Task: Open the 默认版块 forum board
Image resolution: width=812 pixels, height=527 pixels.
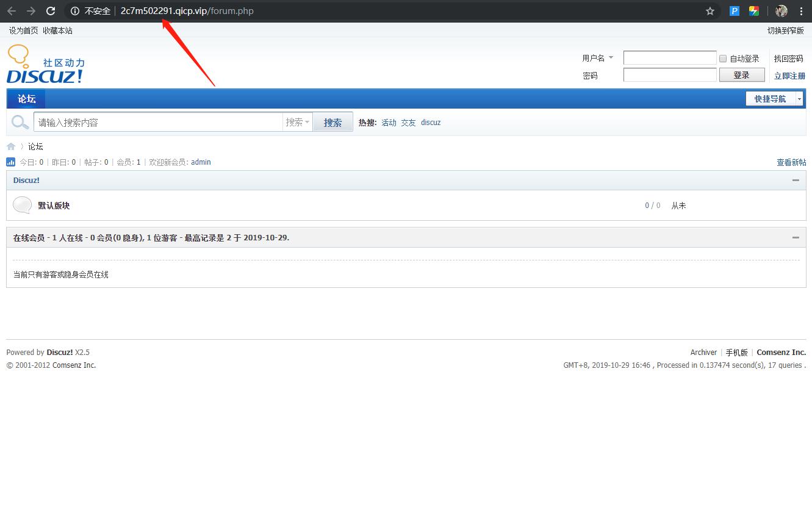Action: [x=54, y=206]
